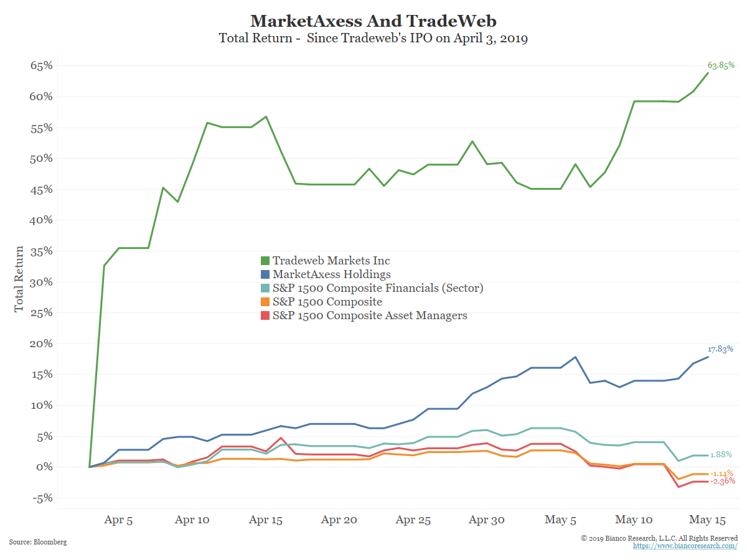The height and width of the screenshot is (560, 747).
Task: Select the "25%" y-axis tick label
Action: click(42, 312)
